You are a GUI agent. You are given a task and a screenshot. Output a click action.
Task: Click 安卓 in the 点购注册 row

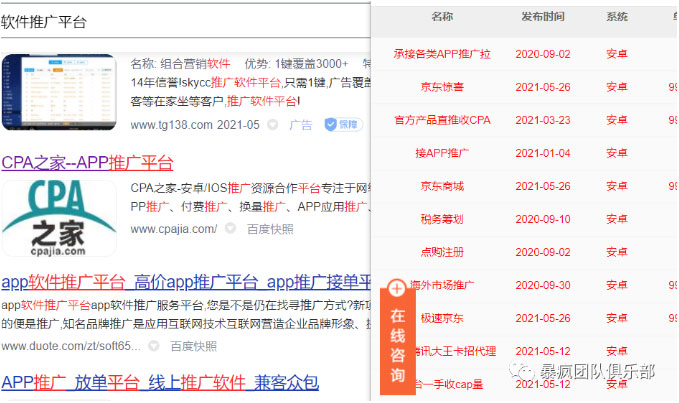(617, 252)
